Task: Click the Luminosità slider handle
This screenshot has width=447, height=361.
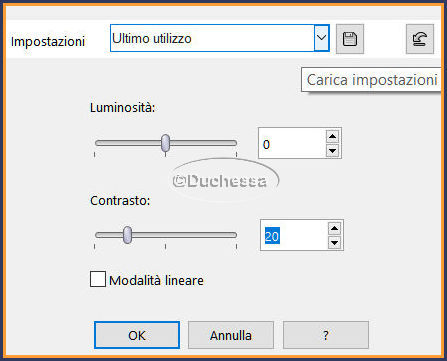Action: coord(165,143)
